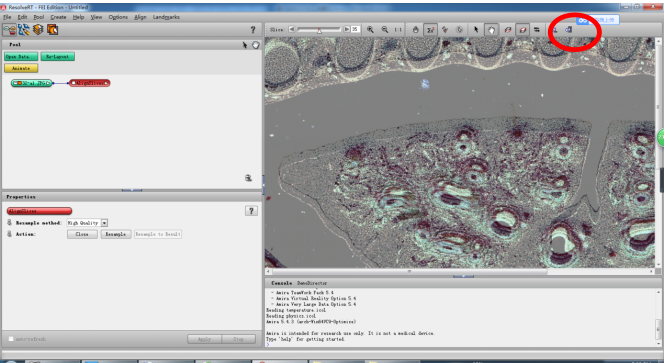665x363 pixels.
Task: Click the help question mark above Pool
Action: (253, 30)
